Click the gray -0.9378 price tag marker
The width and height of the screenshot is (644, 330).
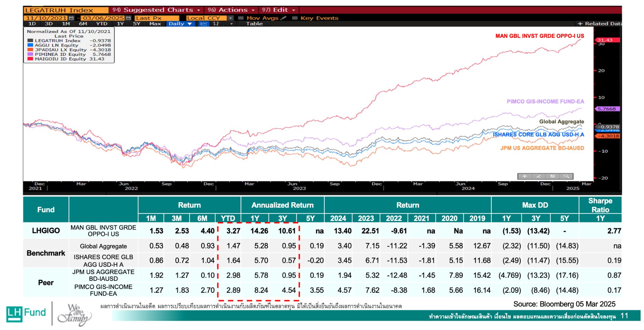[608, 127]
